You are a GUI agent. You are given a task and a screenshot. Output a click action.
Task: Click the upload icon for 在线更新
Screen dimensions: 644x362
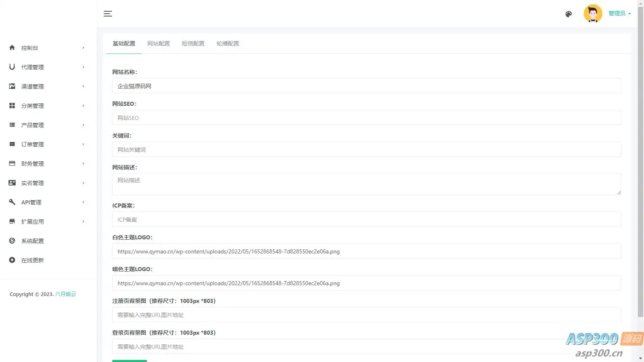pos(12,260)
